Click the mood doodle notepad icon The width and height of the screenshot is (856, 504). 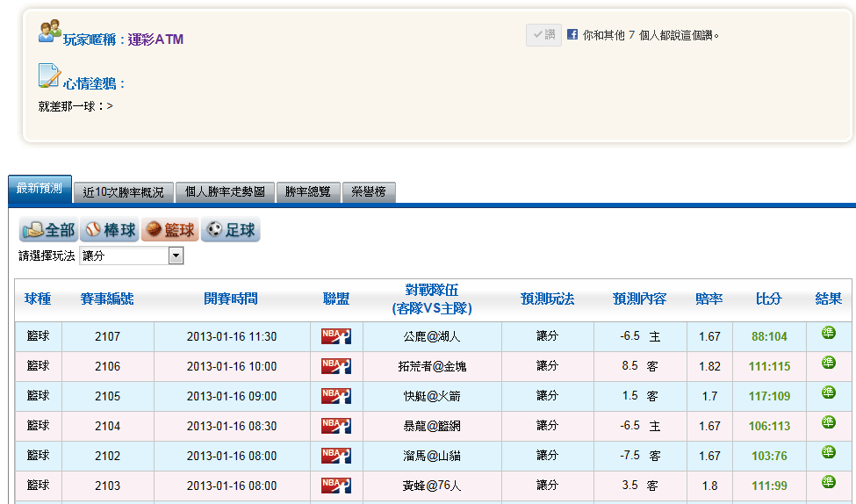tap(49, 76)
